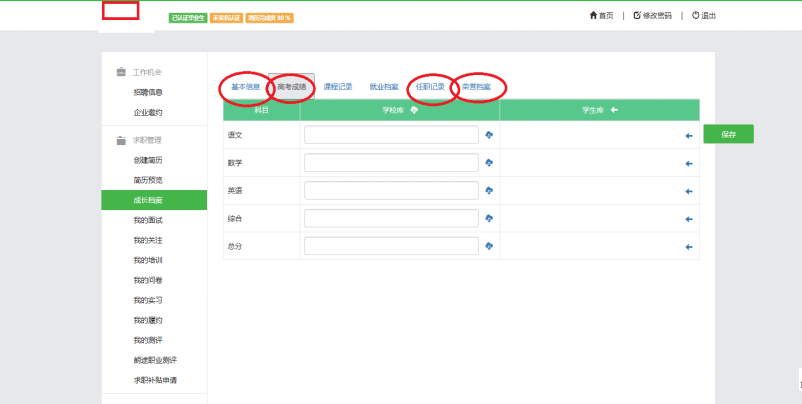The width and height of the screenshot is (802, 404).
Task: Select the 荣誉档案 tab
Action: (x=476, y=87)
